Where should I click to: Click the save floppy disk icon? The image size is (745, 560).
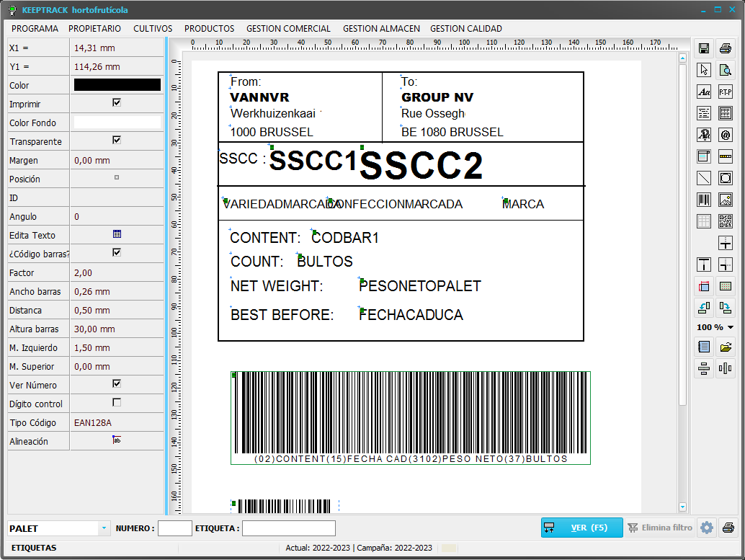click(x=704, y=48)
